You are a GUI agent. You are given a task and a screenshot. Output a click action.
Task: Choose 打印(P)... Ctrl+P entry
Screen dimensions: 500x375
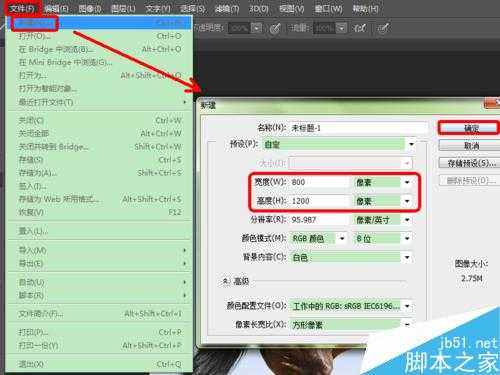point(99,332)
